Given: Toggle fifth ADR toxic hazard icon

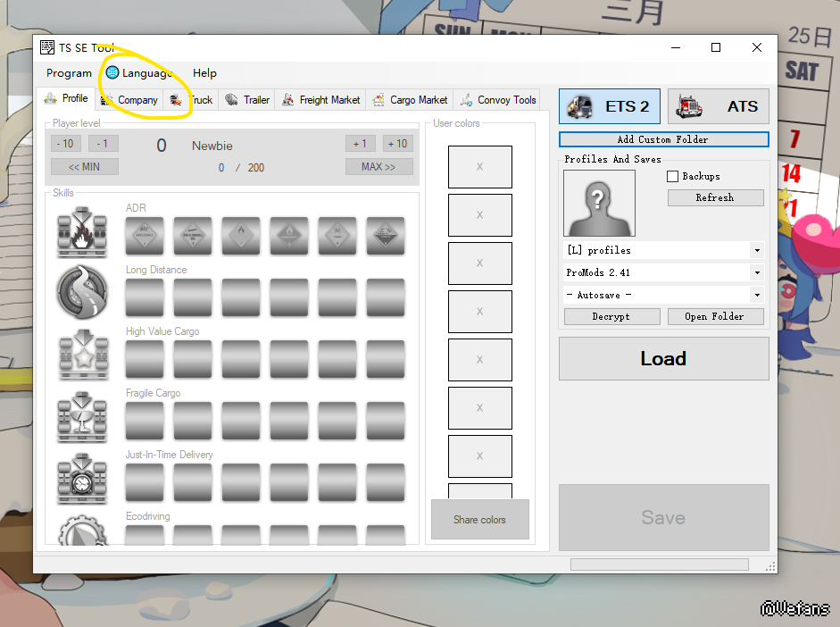Looking at the screenshot, I should 337,236.
